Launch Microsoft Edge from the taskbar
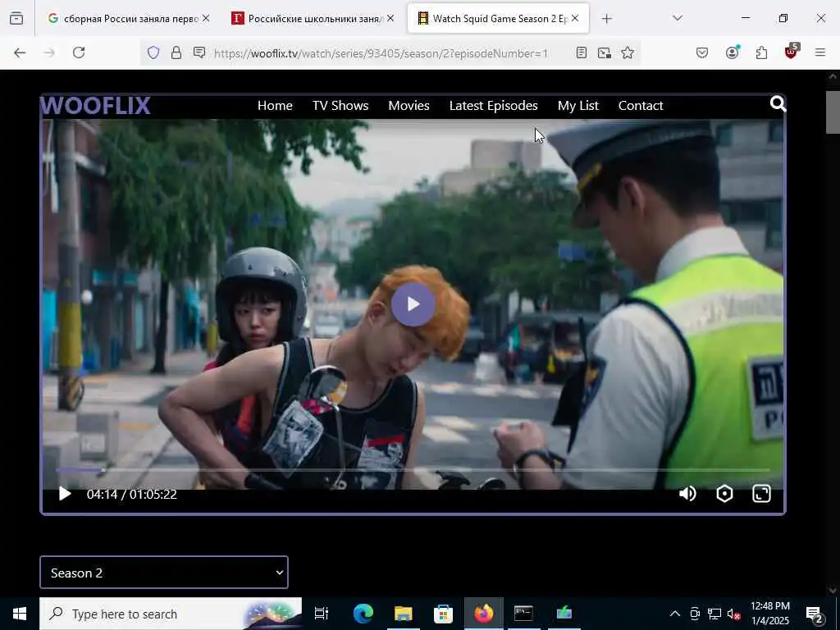The width and height of the screenshot is (840, 630). click(x=363, y=614)
